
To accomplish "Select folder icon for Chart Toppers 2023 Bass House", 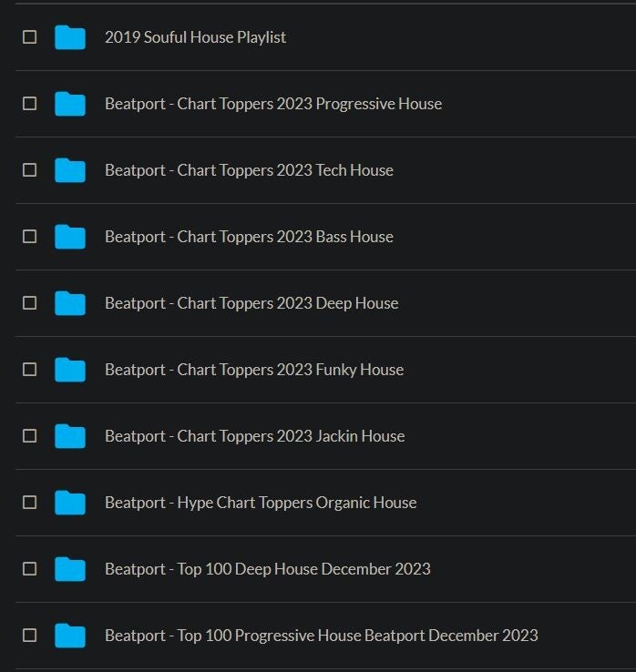I will (70, 237).
